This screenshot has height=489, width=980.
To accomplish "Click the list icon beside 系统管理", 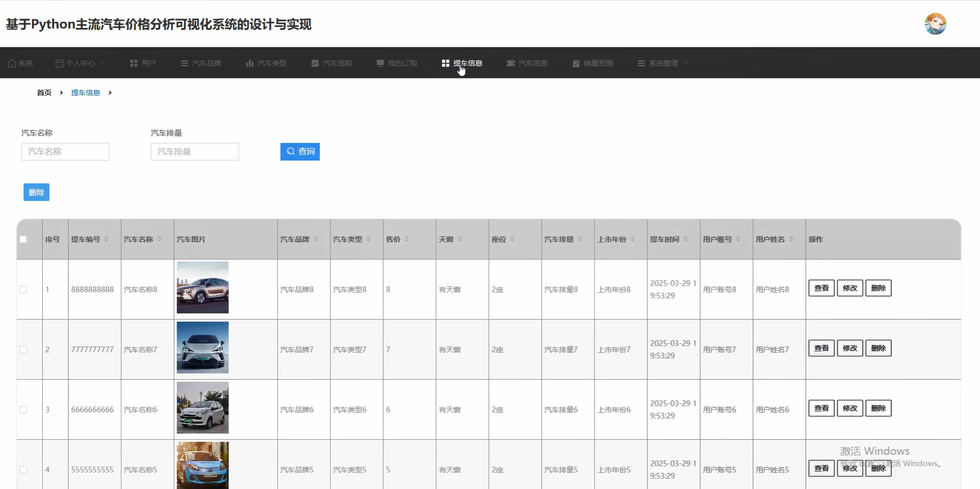I will 641,63.
